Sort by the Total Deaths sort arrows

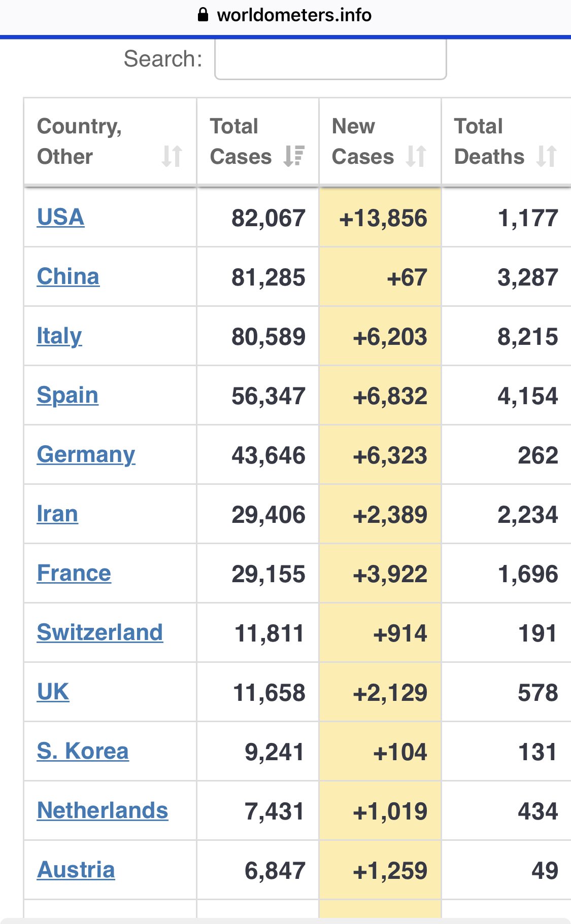pos(547,156)
